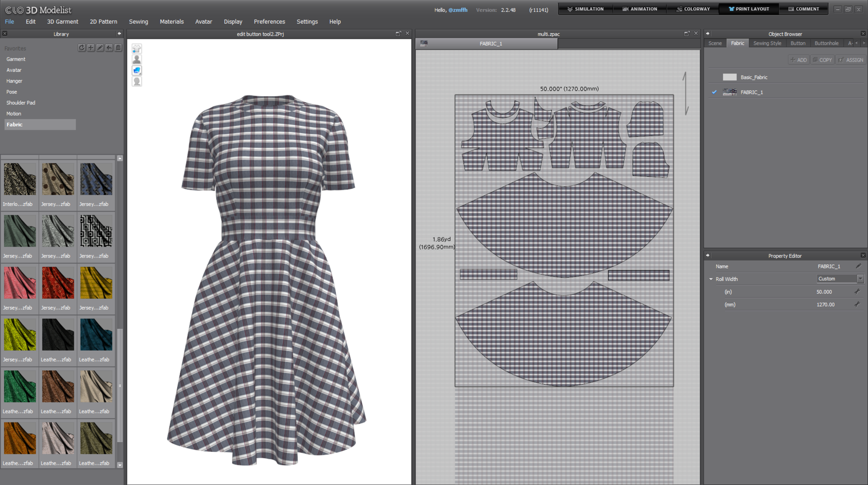Viewport: 868px width, 485px height.
Task: Select the Basic_Fabric gray color swatch
Action: point(730,77)
